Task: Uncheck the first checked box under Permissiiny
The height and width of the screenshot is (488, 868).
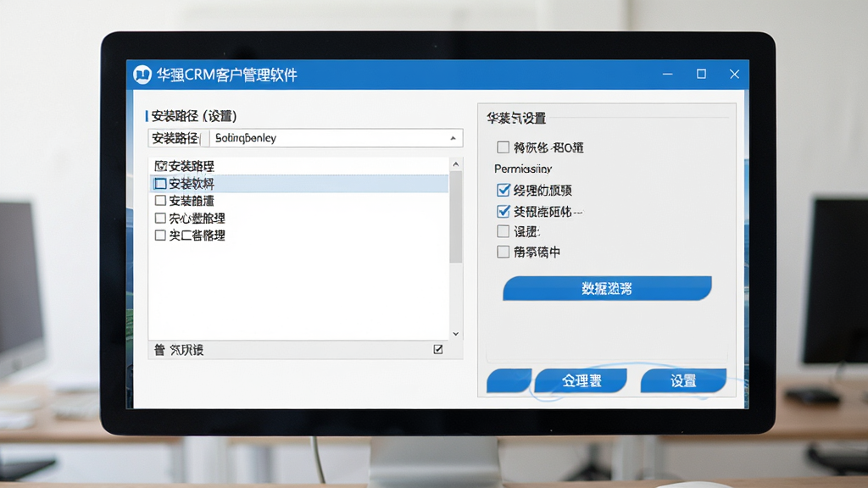Action: pyautogui.click(x=504, y=191)
